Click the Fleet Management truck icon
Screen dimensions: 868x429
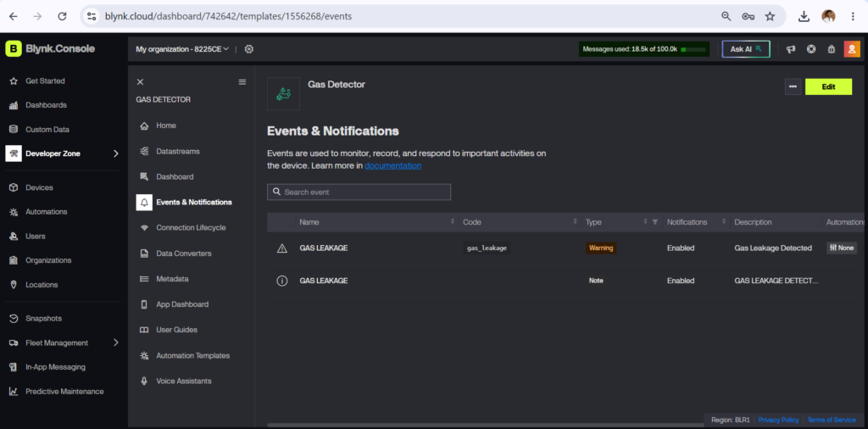14,343
